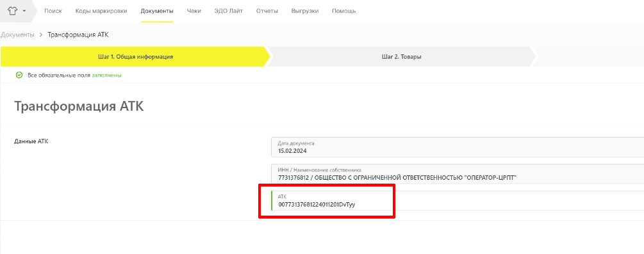Image resolution: width=644 pixels, height=254 pixels.
Task: Click the Трансформация АТК page heading
Action: 79,106
